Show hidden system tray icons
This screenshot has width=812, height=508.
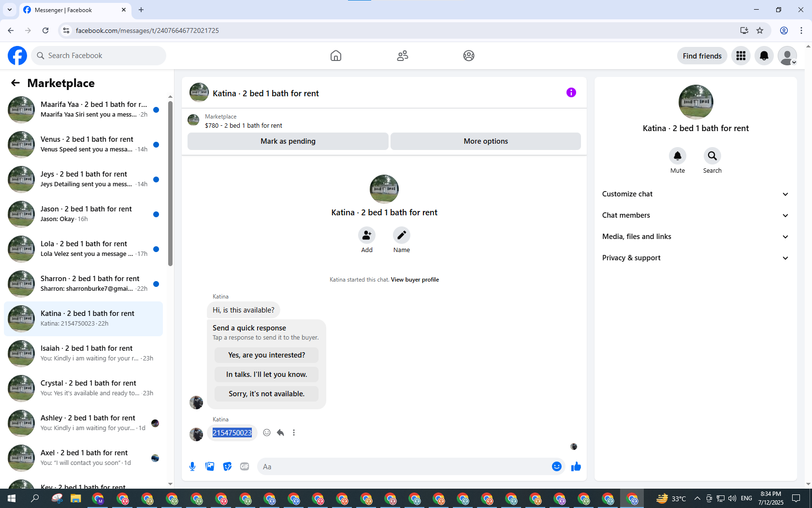tap(697, 498)
